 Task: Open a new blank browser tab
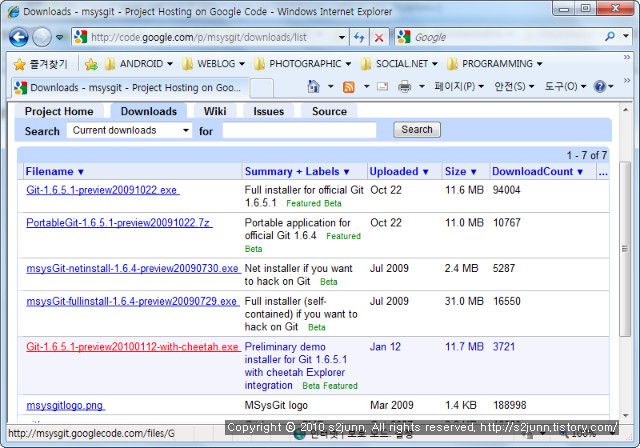coord(261,88)
